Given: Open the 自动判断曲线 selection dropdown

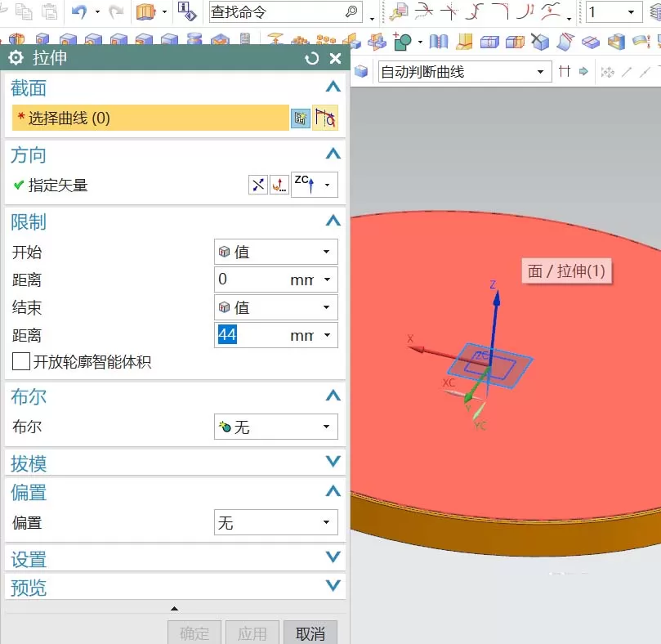Looking at the screenshot, I should (x=465, y=72).
